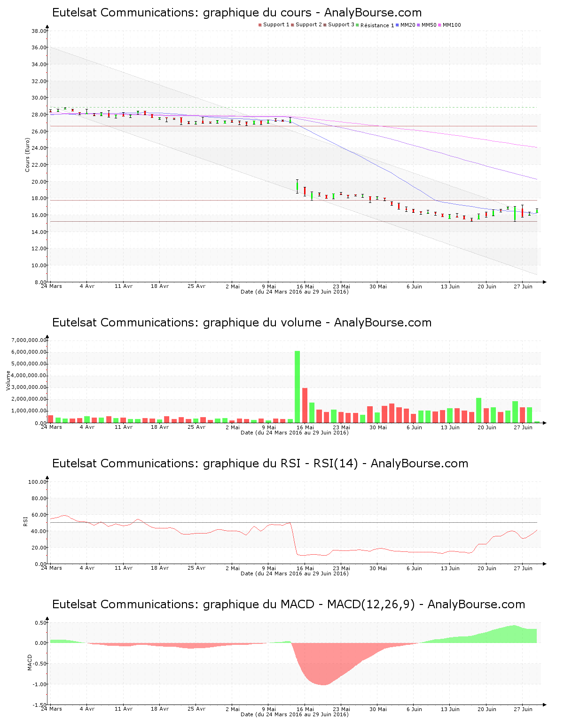Click the Résistance 1 green legend swatch
Screen dimensions: 564x728
point(358,25)
